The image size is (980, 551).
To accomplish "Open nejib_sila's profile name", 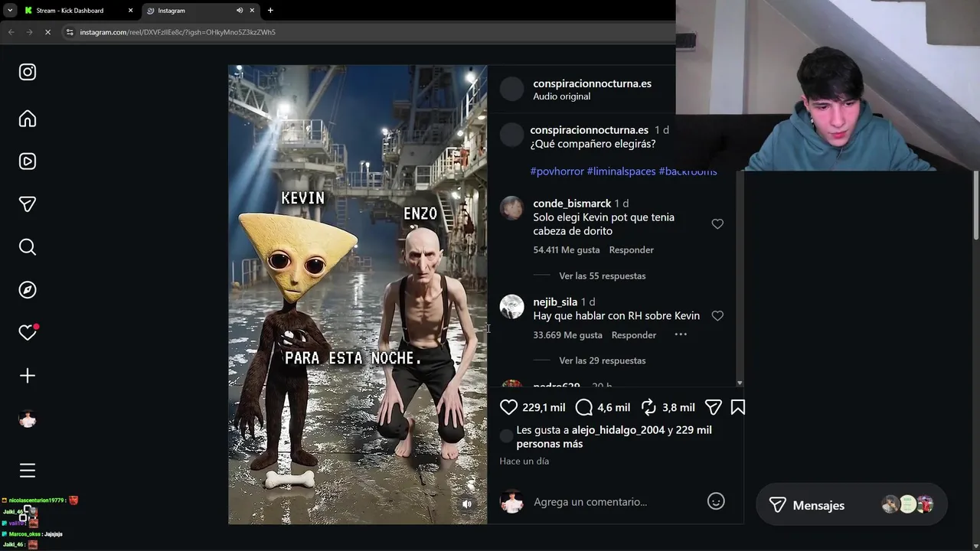I will click(x=555, y=302).
